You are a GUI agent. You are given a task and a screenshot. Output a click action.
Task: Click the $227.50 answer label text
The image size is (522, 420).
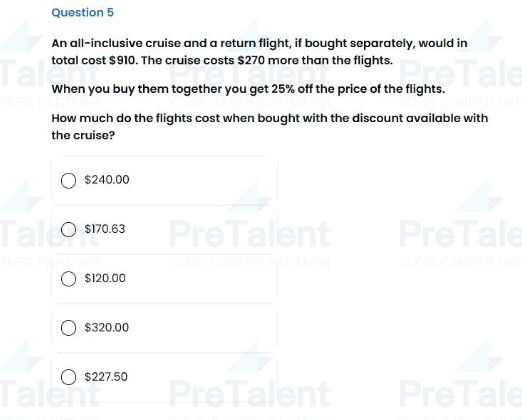coord(106,377)
